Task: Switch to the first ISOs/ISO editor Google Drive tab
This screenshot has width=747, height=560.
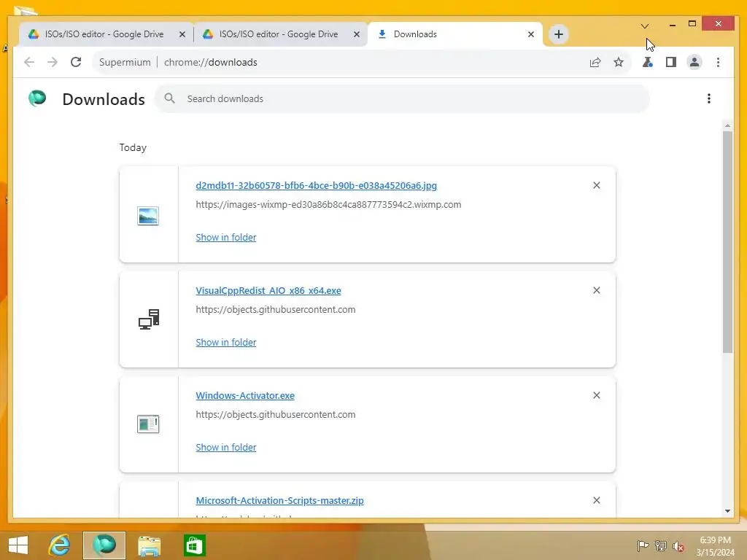Action: coord(104,34)
